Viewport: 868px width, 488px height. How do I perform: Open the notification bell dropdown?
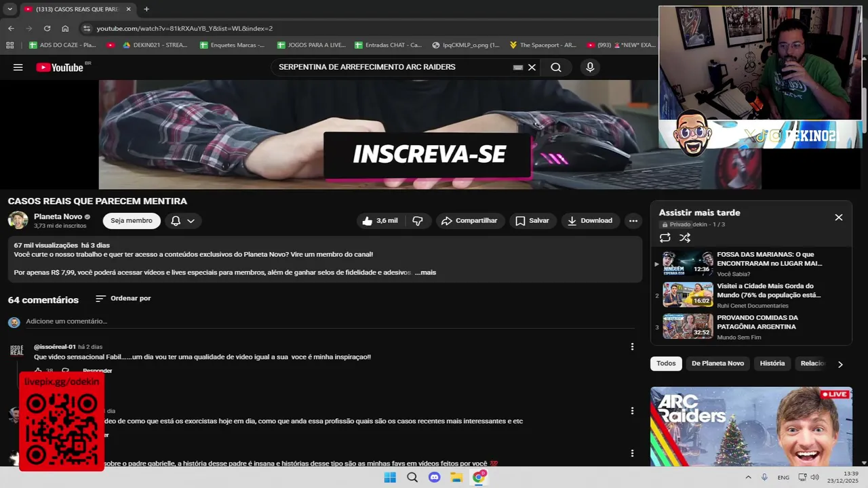183,221
